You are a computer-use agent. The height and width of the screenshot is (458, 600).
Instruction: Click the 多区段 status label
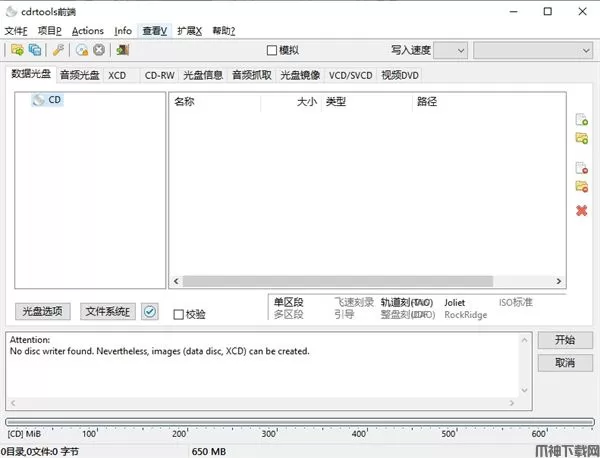click(289, 315)
